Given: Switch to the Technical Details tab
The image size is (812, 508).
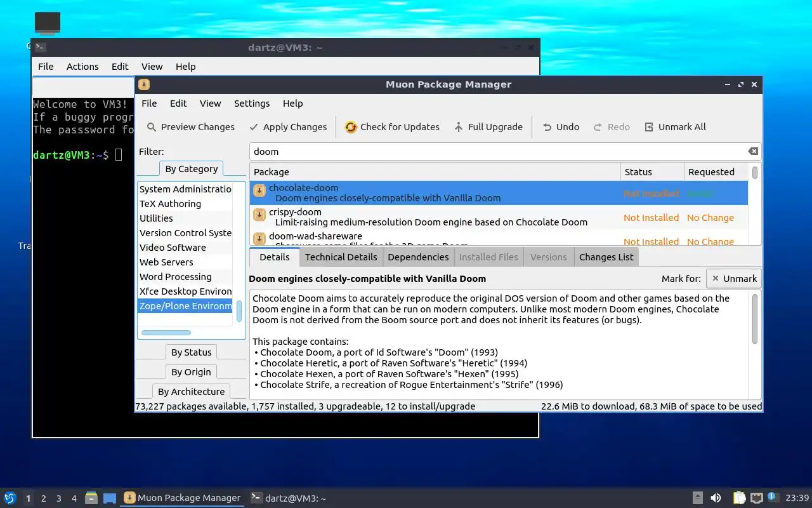Looking at the screenshot, I should (x=341, y=257).
